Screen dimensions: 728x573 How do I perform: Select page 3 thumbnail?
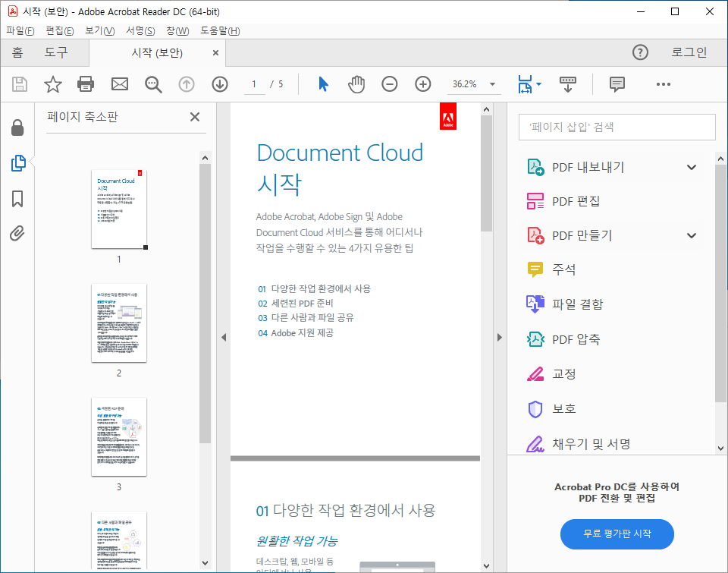pos(119,437)
